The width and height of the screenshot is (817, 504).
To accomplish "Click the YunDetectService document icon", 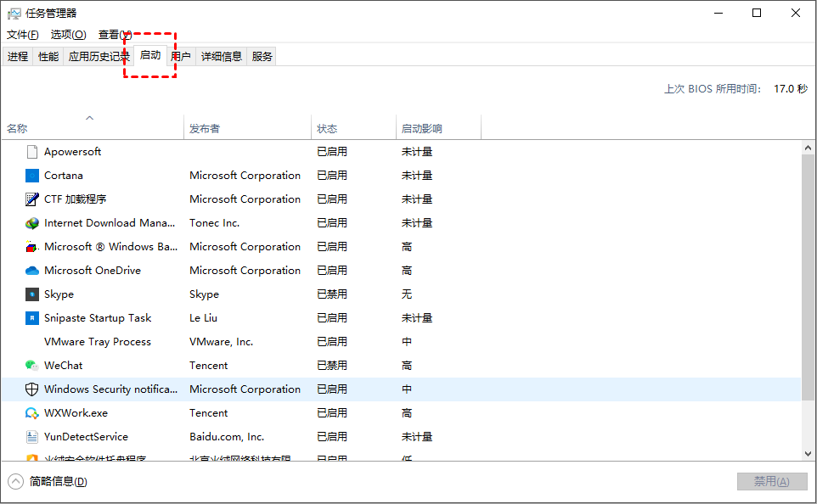I will coord(31,436).
